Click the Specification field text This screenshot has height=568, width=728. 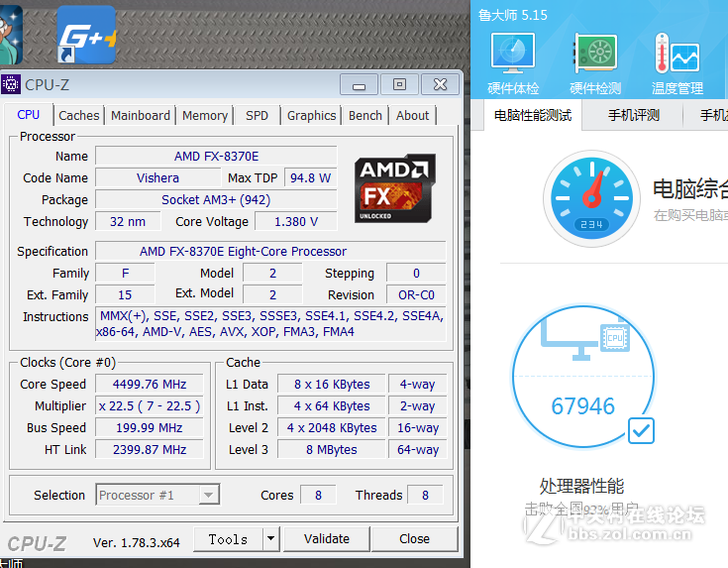[x=270, y=252]
